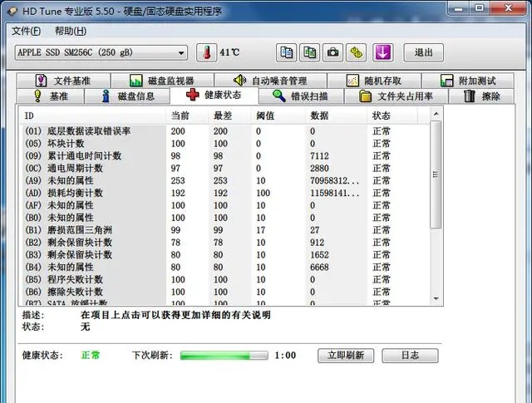Switch to the 磁盘监视器 tab
This screenshot has height=403, width=532.
point(162,81)
